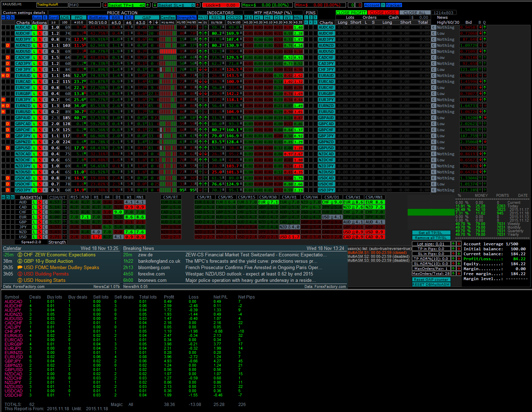Open the Account panel button
The image size is (532, 412).
pos(372,5)
